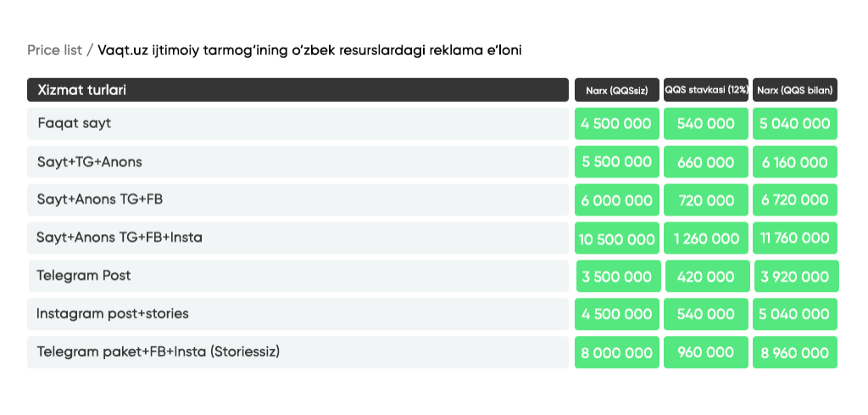Click the 6 720 000 total cell

coord(795,200)
